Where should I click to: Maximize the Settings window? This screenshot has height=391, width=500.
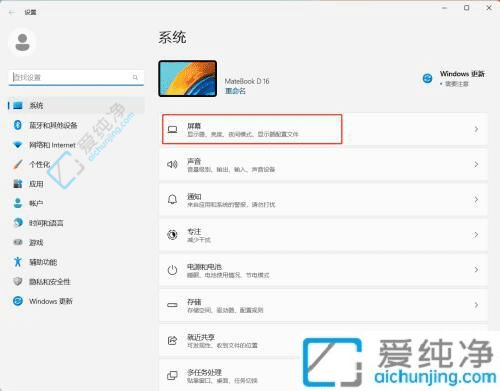[467, 8]
